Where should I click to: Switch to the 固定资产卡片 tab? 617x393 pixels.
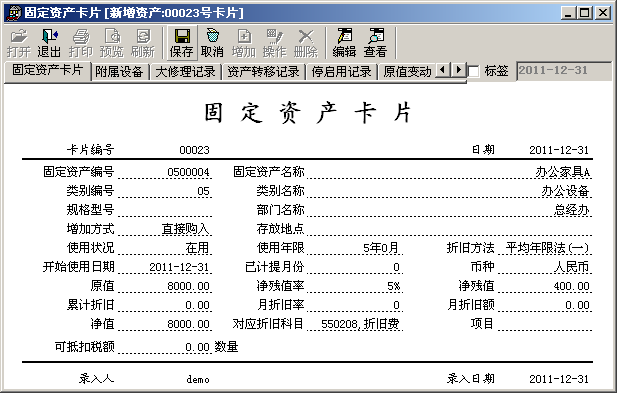click(47, 71)
